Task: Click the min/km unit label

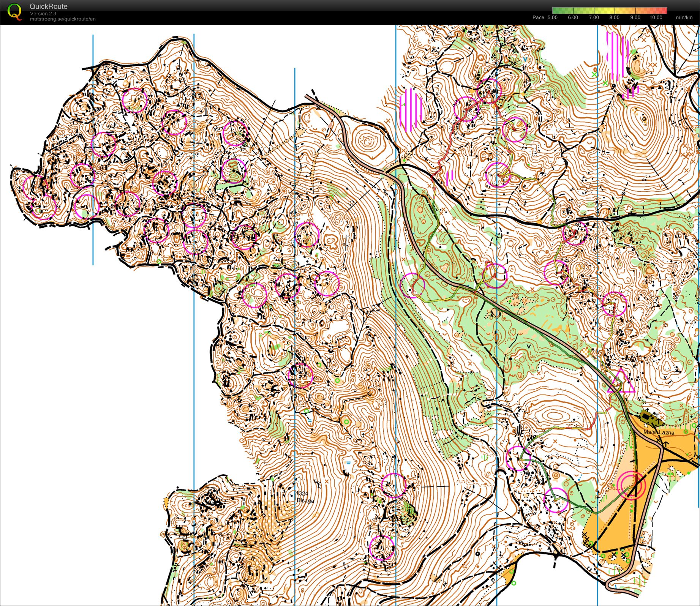Action: point(684,17)
